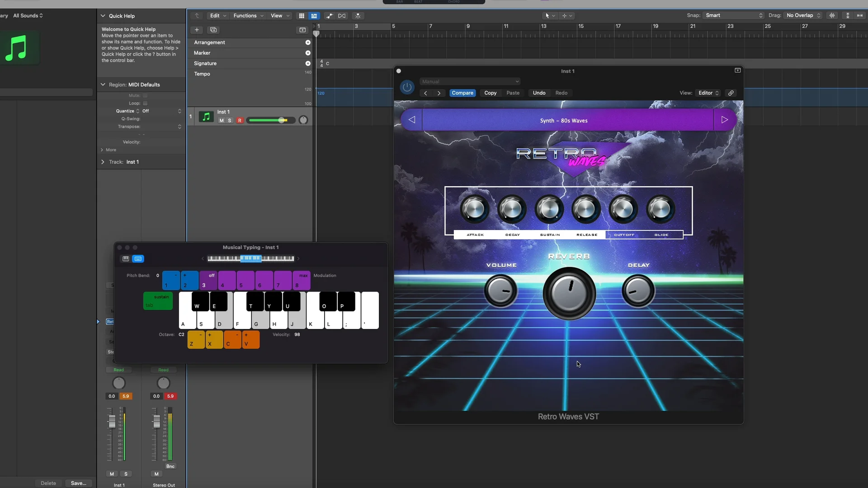This screenshot has width=868, height=488.
Task: Collapse the Quick Help section
Action: [x=103, y=16]
